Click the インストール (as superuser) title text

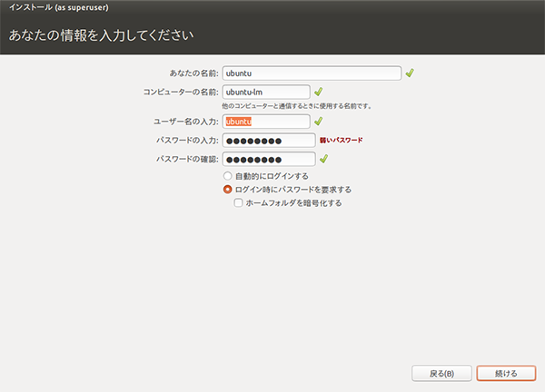(x=59, y=7)
